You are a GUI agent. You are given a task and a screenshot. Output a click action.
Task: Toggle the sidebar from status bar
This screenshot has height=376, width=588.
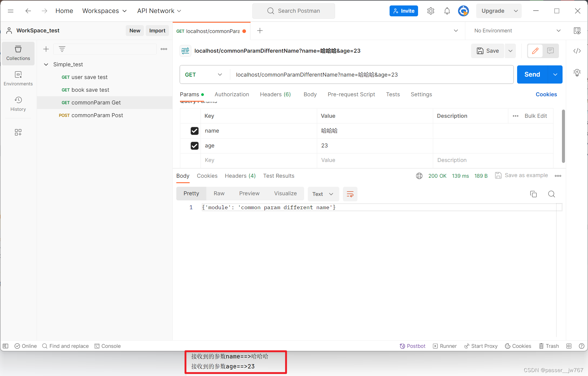tap(5, 346)
